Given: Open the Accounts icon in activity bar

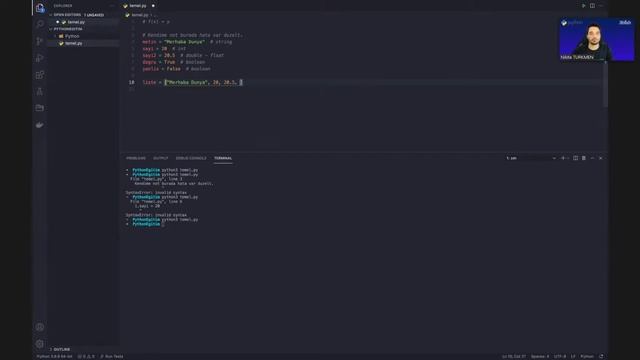Looking at the screenshot, I should (x=40, y=327).
